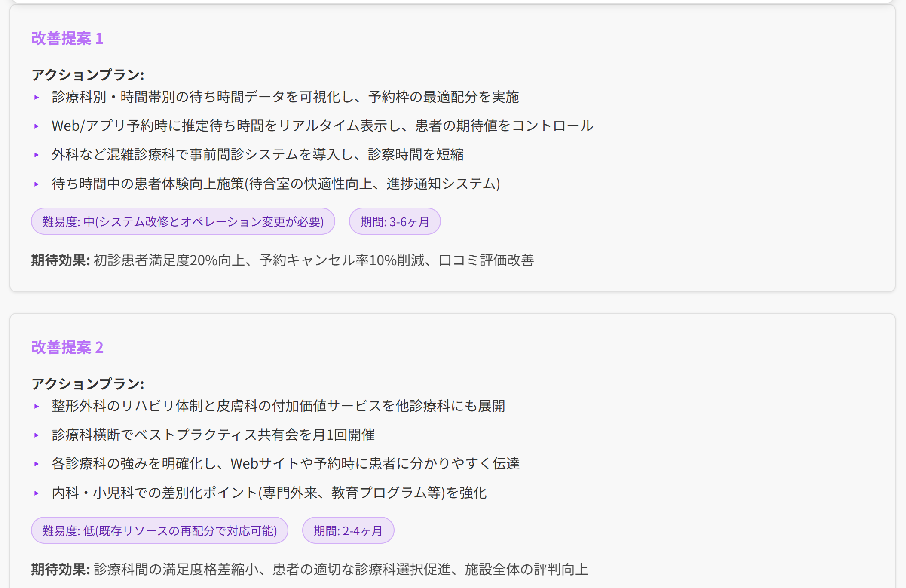Click arrow bullet before 待ち時間中の患者体験 item

[37, 184]
